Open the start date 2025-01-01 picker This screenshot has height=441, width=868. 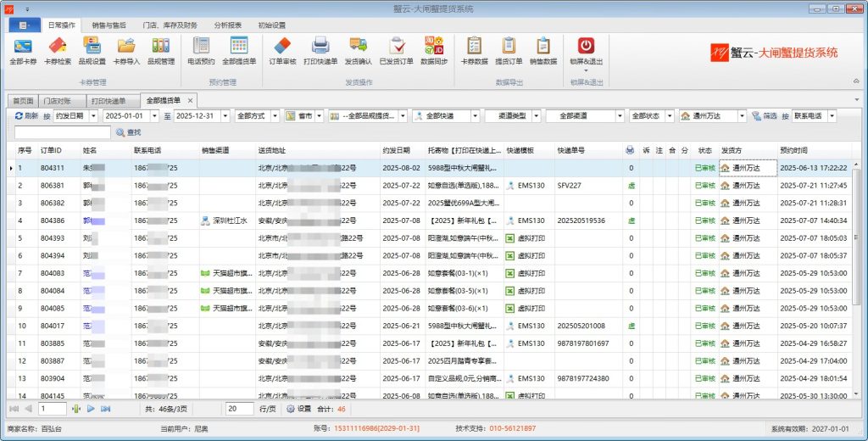[154, 116]
